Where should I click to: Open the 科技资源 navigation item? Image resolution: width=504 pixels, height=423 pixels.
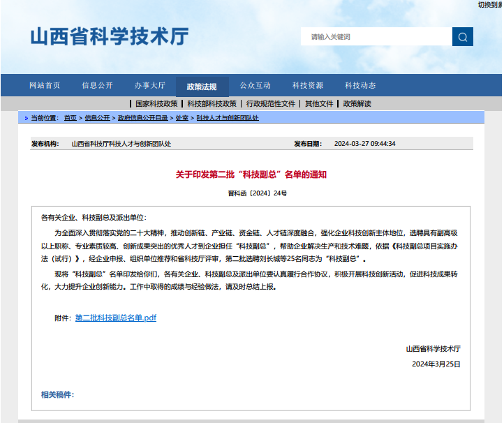(x=307, y=86)
